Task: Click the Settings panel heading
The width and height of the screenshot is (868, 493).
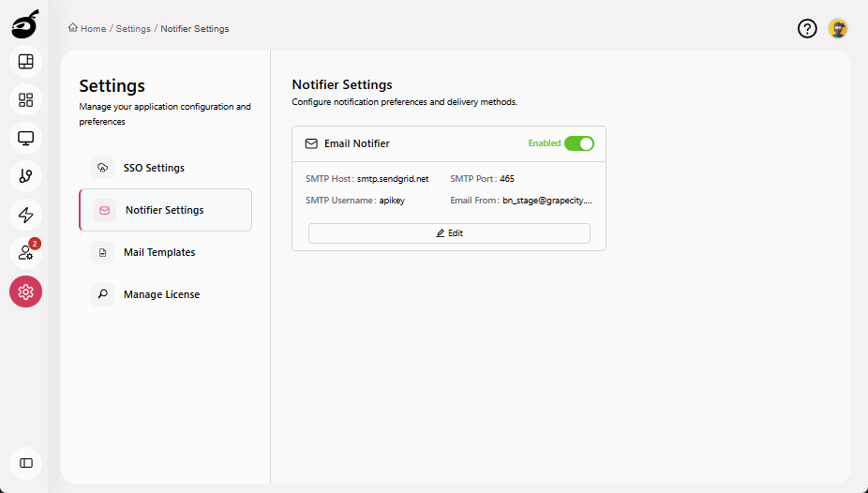Action: pos(112,86)
